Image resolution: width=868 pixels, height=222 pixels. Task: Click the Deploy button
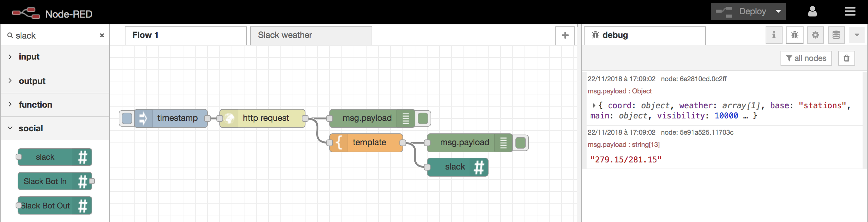pyautogui.click(x=742, y=12)
